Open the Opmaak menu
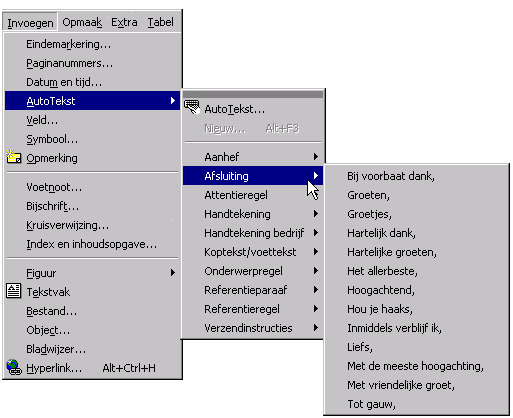513x418 pixels. [82, 22]
